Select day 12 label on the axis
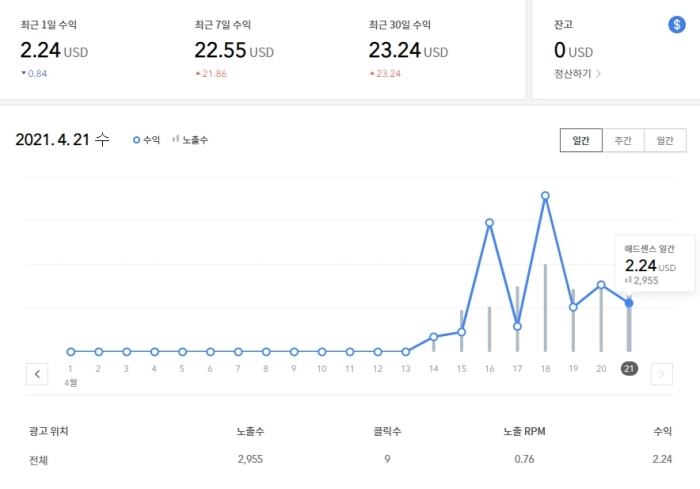Viewport: 700px width, 489px height. pos(378,369)
